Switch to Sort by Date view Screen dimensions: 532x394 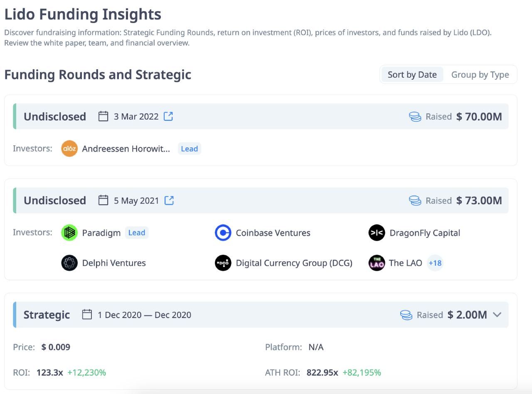pos(412,75)
